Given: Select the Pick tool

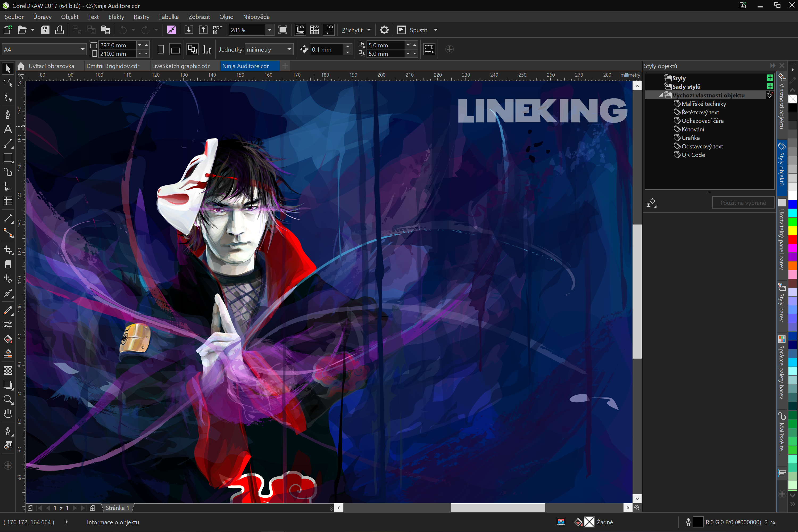Looking at the screenshot, I should (8, 69).
